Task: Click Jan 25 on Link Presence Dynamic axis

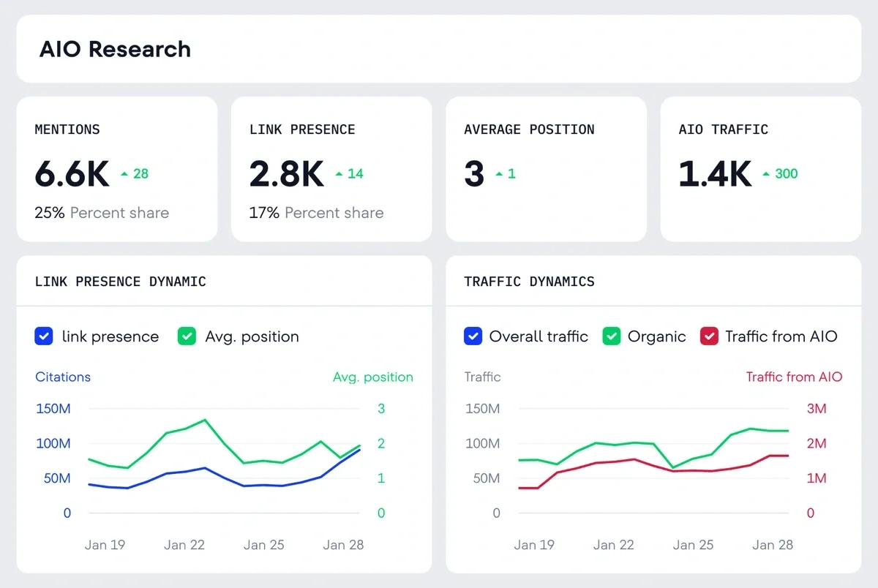Action: 263,545
